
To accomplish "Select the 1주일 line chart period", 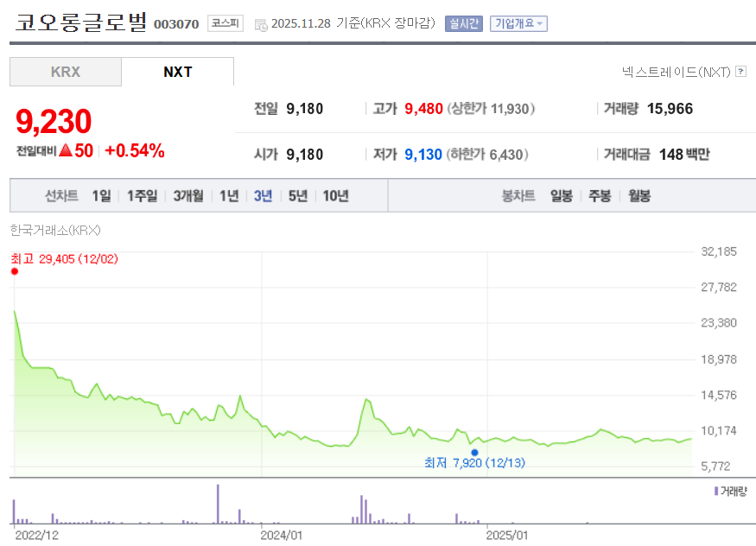I will (142, 195).
